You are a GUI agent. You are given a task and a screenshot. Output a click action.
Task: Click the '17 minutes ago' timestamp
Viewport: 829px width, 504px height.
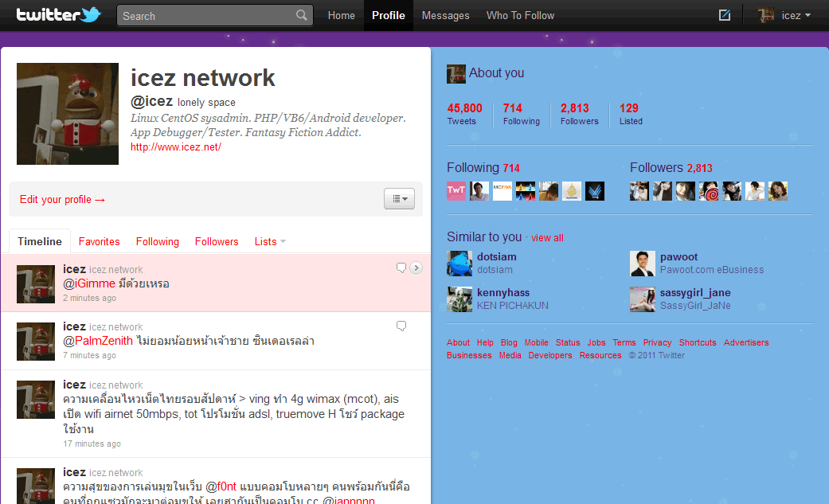[x=92, y=443]
